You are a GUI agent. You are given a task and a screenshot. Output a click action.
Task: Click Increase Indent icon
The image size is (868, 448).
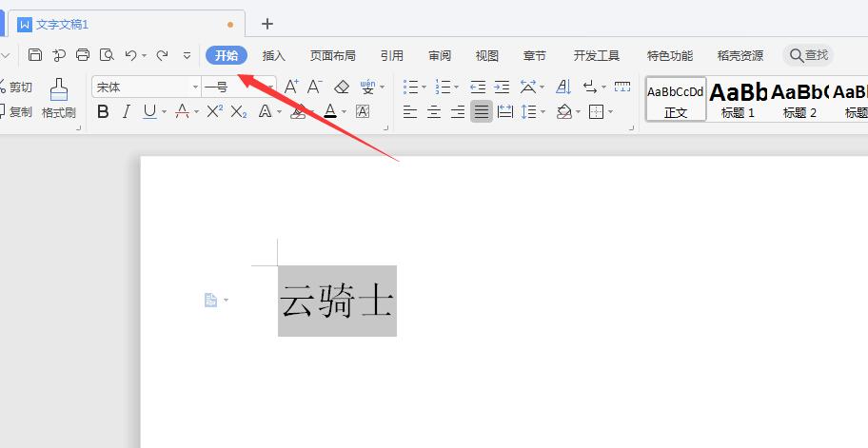(502, 87)
